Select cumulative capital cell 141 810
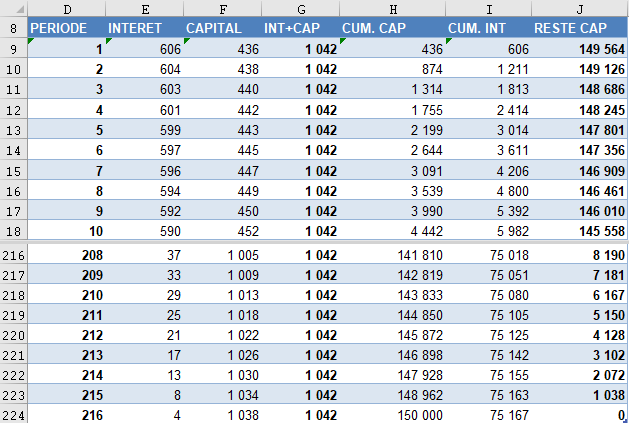This screenshot has height=423, width=629. click(x=392, y=255)
